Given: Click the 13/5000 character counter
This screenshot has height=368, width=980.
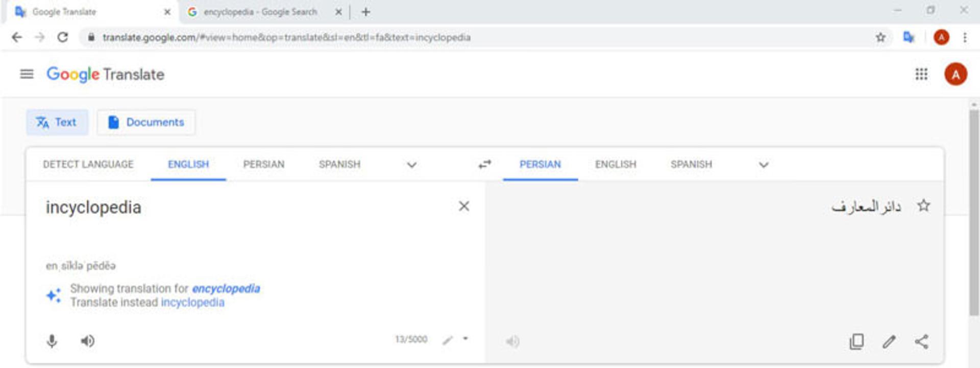Looking at the screenshot, I should [x=411, y=339].
